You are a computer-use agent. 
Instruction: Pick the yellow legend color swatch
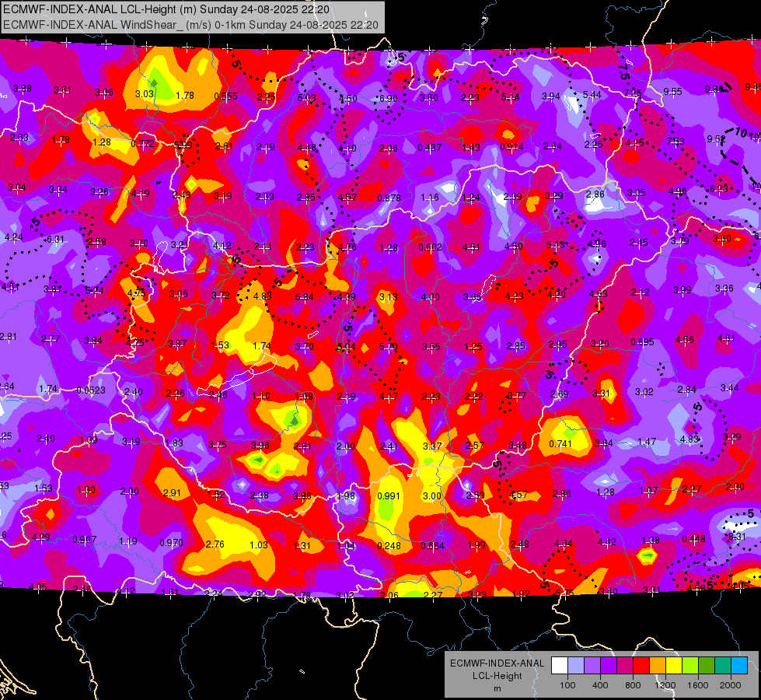click(674, 666)
